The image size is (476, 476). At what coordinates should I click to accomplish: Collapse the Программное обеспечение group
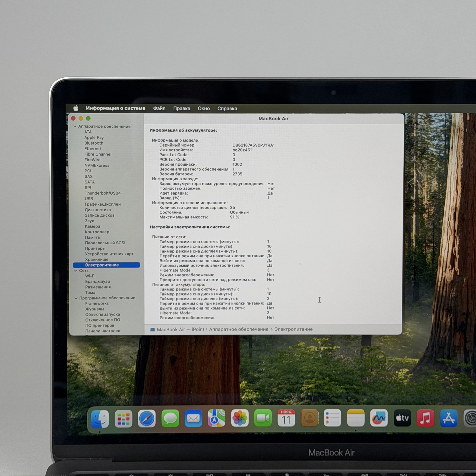click(76, 298)
